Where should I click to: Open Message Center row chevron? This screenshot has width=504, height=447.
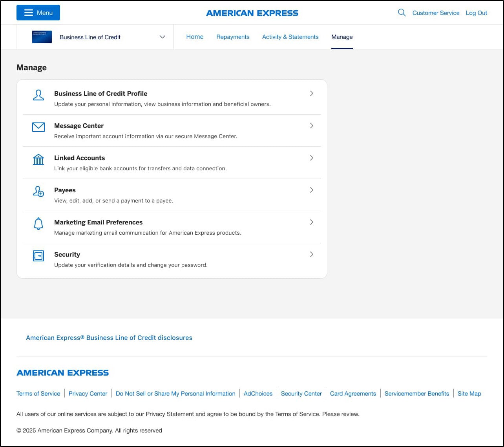312,126
